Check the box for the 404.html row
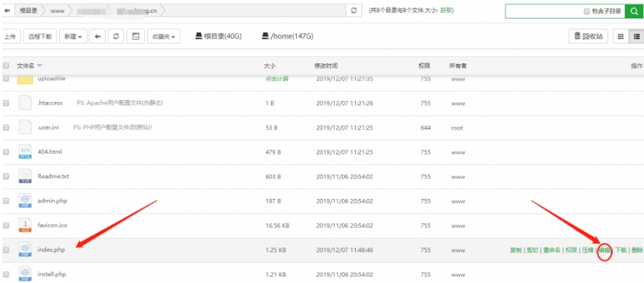This screenshot has width=644, height=283. pos(6,152)
